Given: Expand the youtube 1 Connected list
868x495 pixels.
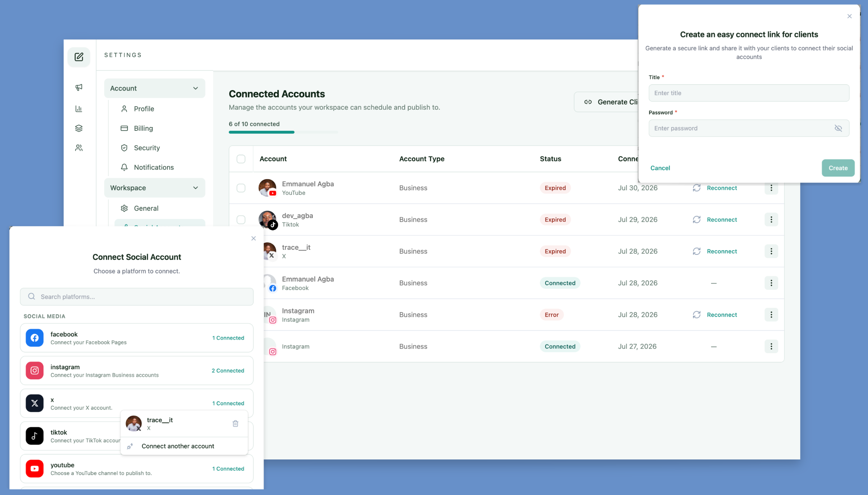Looking at the screenshot, I should click(228, 469).
